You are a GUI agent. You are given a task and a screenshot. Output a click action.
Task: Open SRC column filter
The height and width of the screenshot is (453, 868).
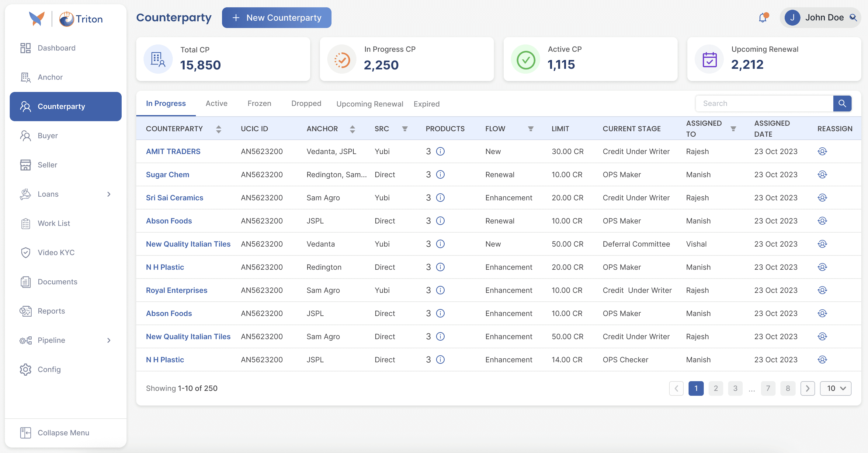click(405, 129)
